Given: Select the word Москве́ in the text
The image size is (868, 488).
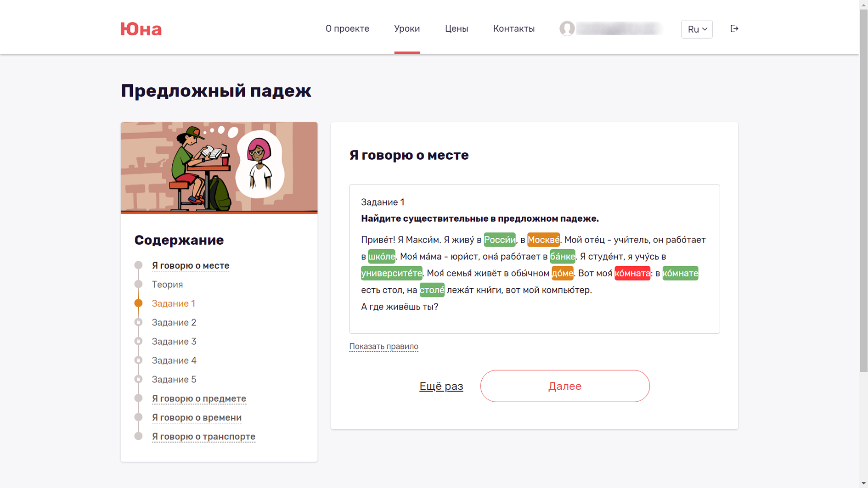Looking at the screenshot, I should click(x=543, y=240).
